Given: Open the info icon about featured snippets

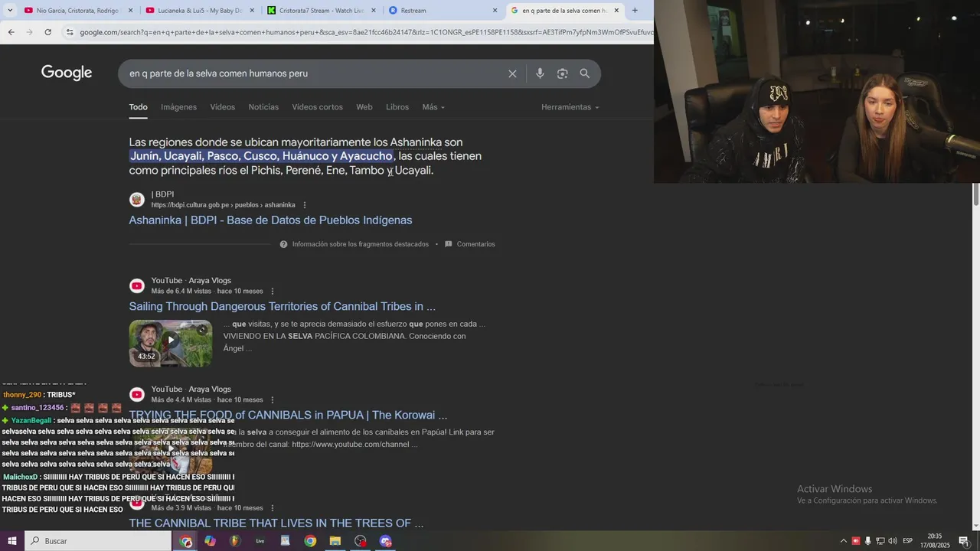Looking at the screenshot, I should click(283, 244).
